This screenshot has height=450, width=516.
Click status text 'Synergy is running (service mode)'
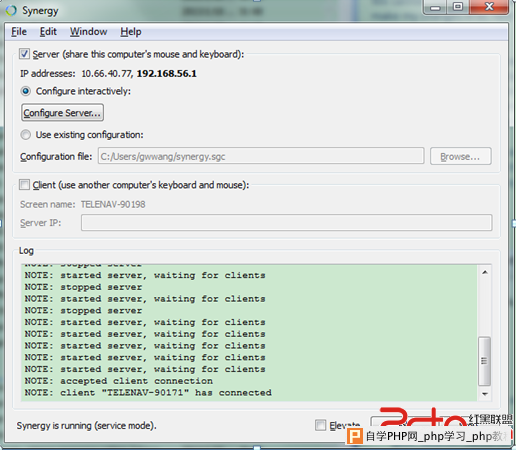[87, 426]
